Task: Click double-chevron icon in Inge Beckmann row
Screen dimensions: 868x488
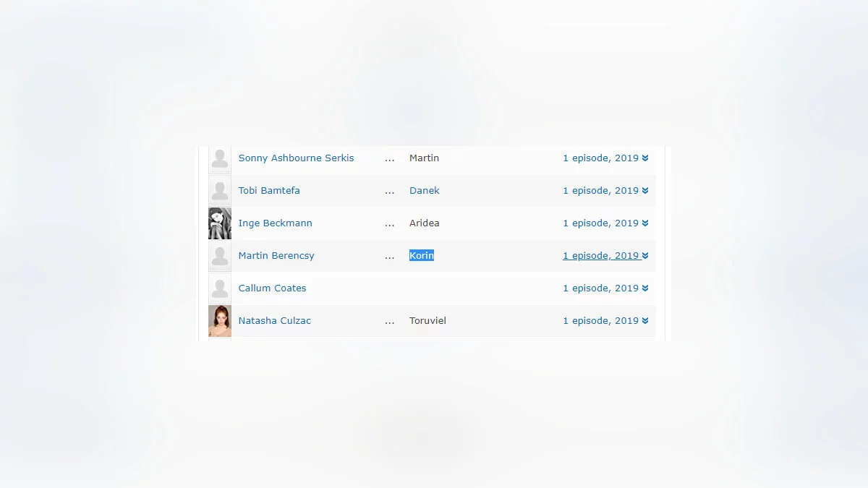Action: (x=645, y=223)
